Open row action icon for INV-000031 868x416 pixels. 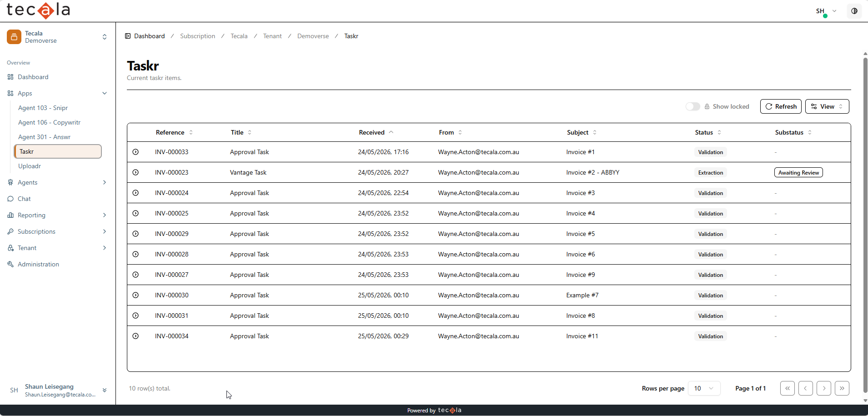click(135, 316)
